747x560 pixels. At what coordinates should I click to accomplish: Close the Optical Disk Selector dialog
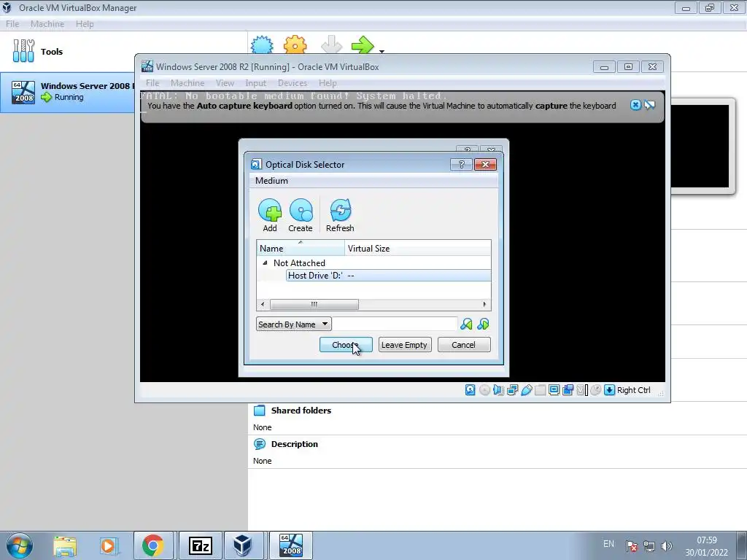pos(485,164)
